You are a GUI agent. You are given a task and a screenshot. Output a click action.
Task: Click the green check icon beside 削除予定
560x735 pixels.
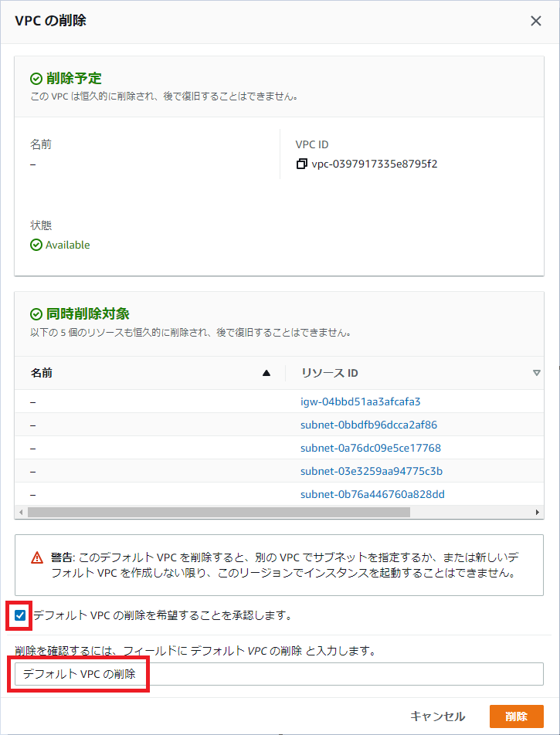pyautogui.click(x=36, y=78)
